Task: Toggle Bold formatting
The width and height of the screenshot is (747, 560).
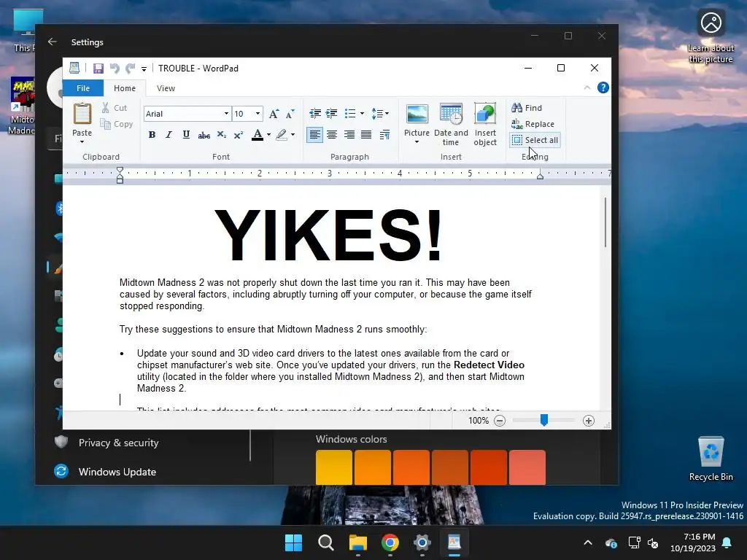Action: [x=152, y=135]
